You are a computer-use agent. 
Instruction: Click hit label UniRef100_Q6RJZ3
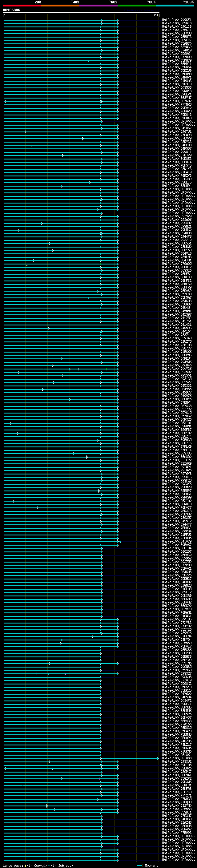coord(177,511)
